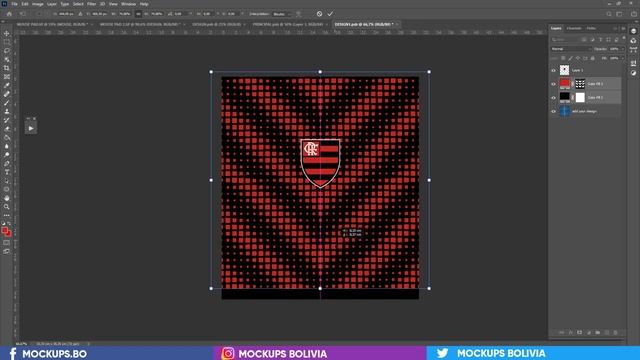This screenshot has width=640, height=360.
Task: Enable lock transparent pixels in Layers panel
Action: pos(563,58)
